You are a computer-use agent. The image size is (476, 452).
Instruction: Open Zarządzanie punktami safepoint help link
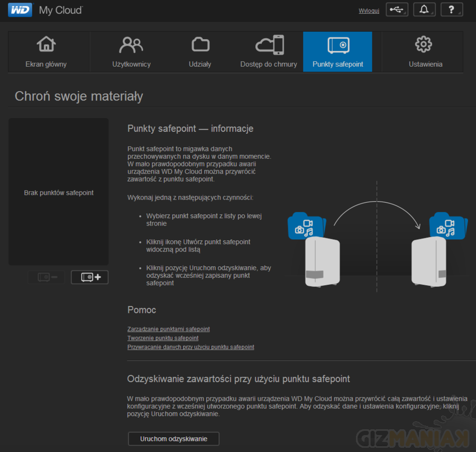pos(168,329)
